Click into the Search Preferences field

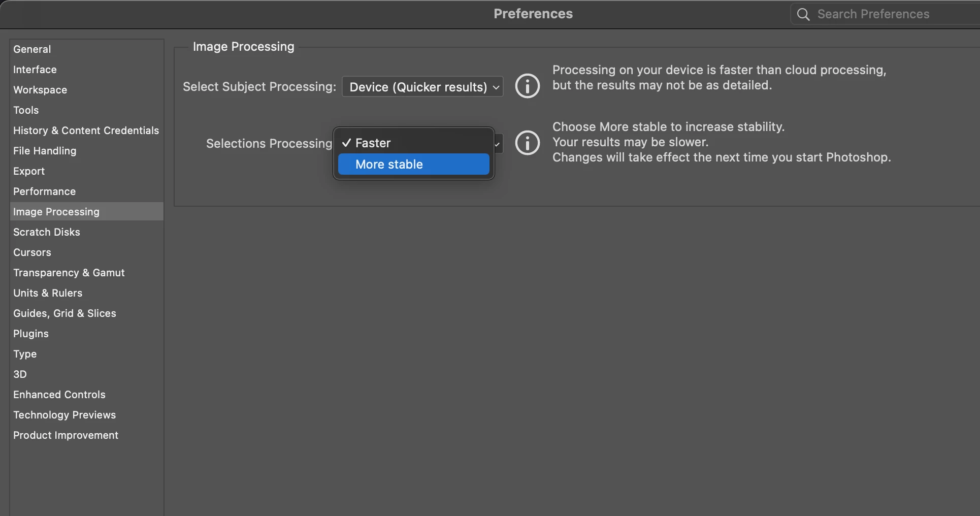pyautogui.click(x=884, y=14)
